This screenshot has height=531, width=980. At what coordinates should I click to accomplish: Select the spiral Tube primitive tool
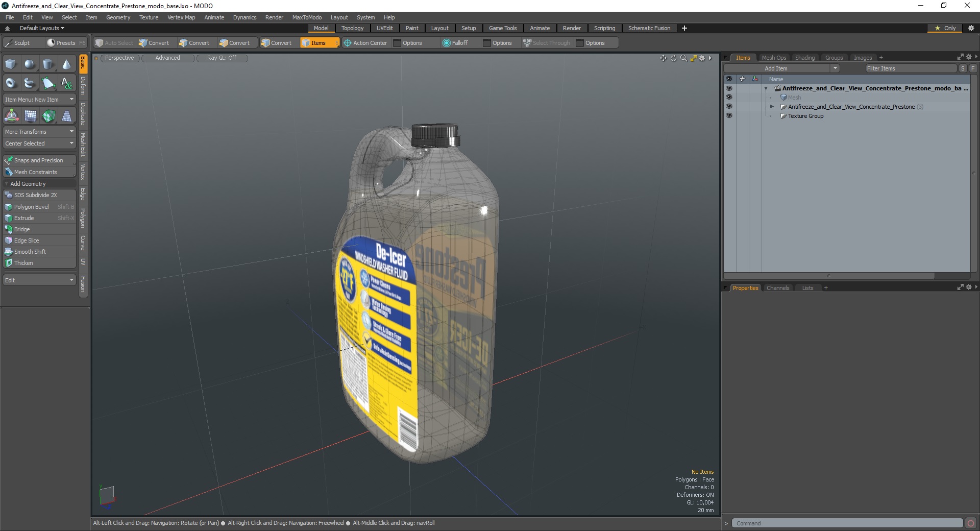pos(30,83)
